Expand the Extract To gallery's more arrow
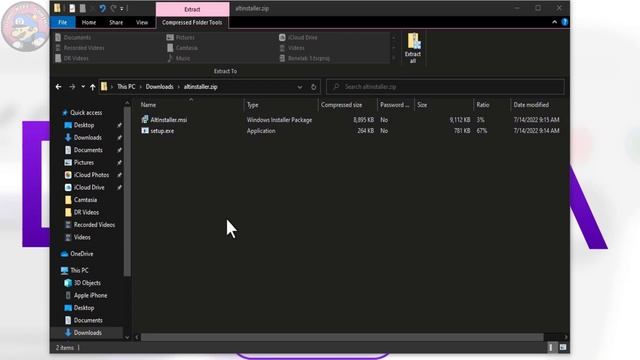640x360 pixels. (x=394, y=58)
